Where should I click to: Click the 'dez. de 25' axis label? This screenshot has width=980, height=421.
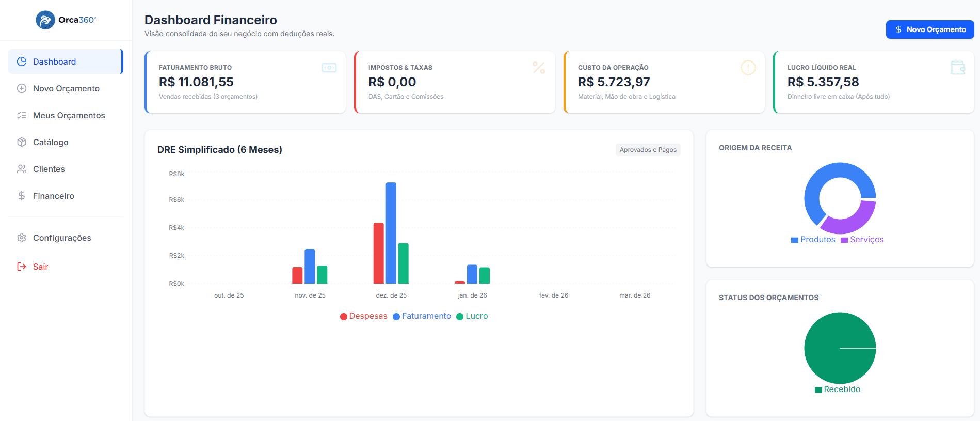(391, 295)
